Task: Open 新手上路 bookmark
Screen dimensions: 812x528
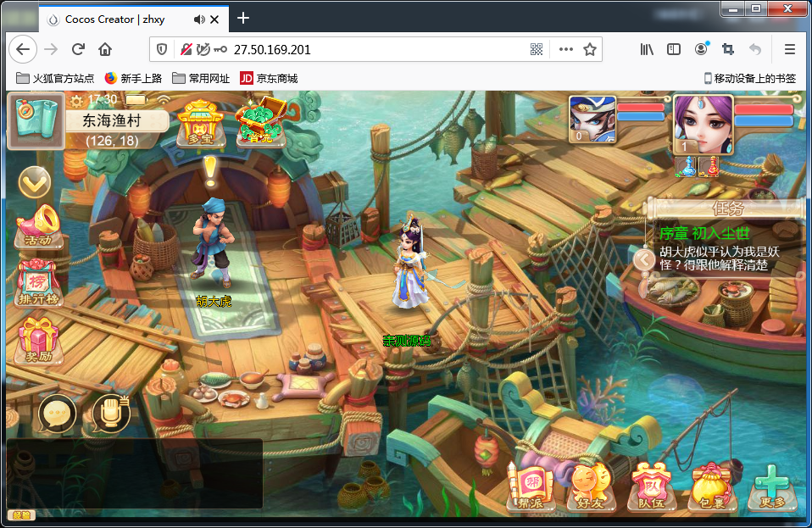Action: pyautogui.click(x=134, y=78)
